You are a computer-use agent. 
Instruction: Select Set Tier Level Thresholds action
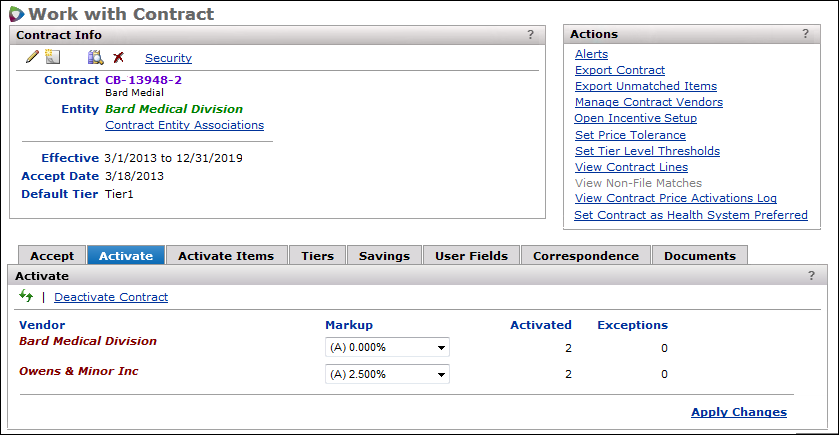647,151
